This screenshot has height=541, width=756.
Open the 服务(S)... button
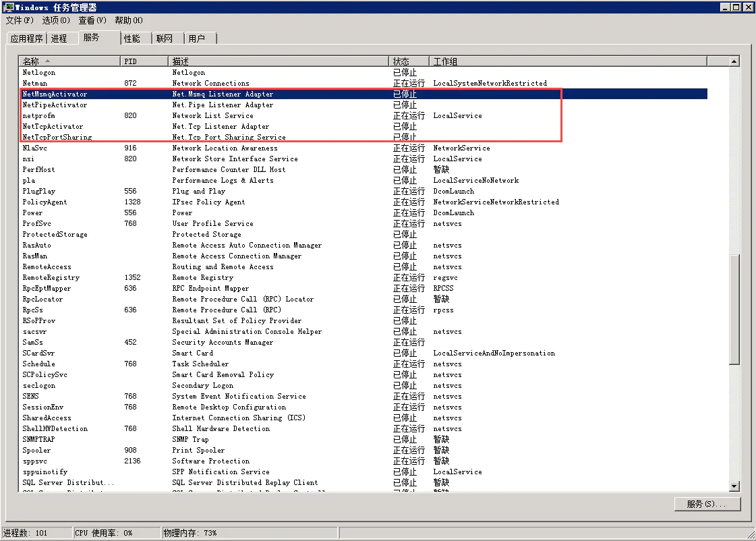(707, 504)
